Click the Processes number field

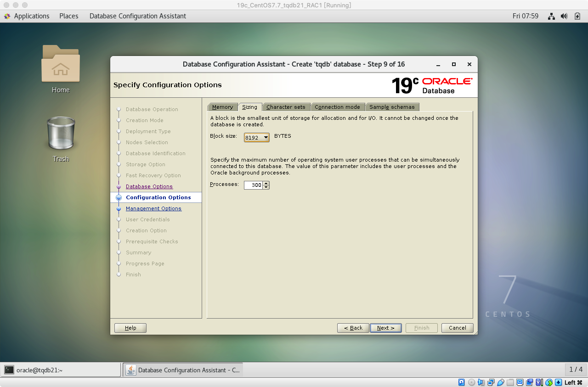254,185
